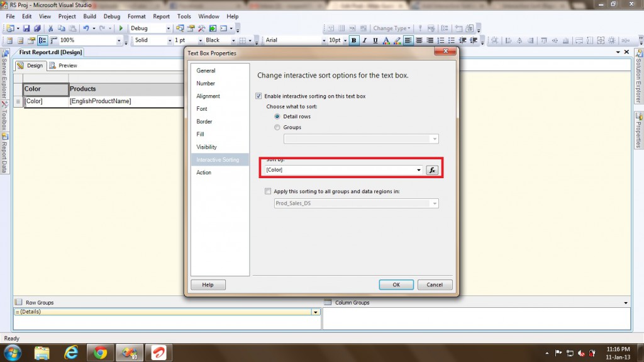The image size is (644, 362).
Task: Check Apply this sorting to all groups
Action: coord(268,191)
